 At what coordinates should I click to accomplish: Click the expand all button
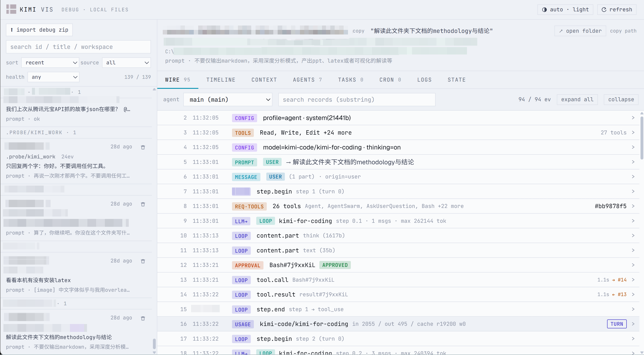(577, 99)
